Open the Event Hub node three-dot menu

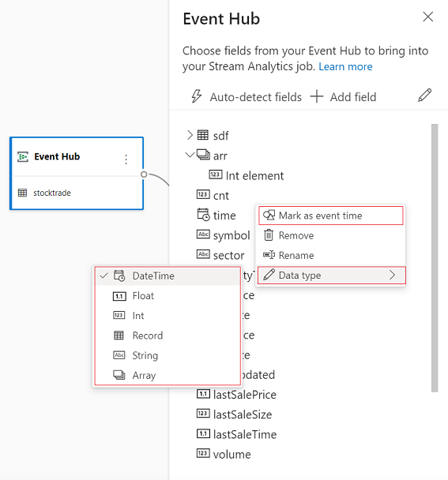click(x=126, y=159)
